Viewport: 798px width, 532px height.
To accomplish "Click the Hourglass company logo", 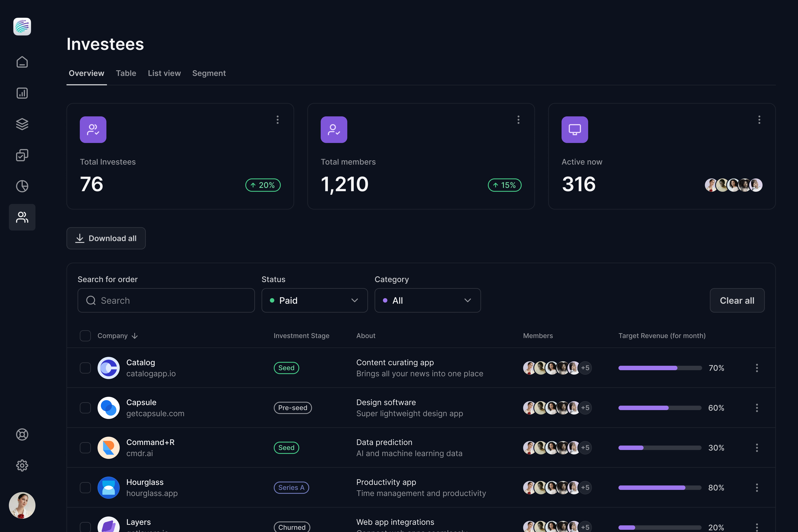I will [109, 487].
